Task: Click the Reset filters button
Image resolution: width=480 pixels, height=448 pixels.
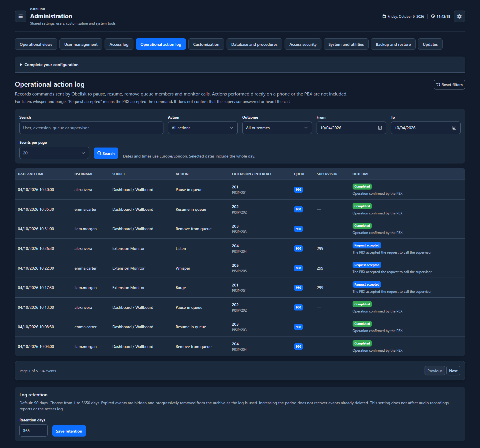Action: pyautogui.click(x=449, y=85)
